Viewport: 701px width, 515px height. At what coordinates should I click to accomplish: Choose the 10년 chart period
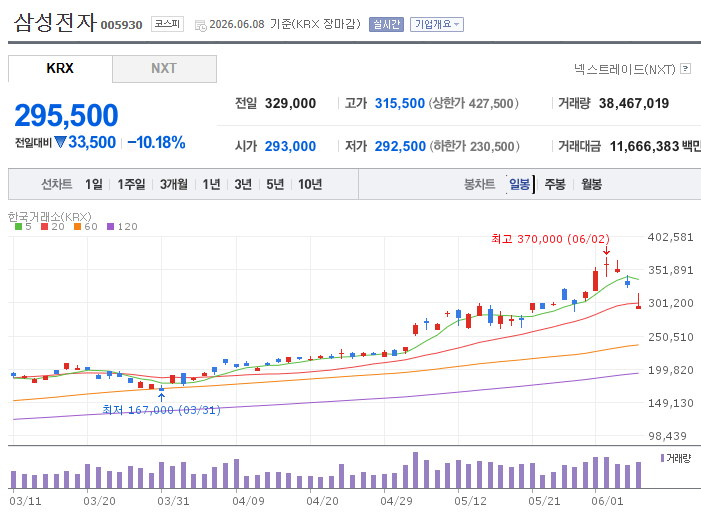click(x=310, y=184)
